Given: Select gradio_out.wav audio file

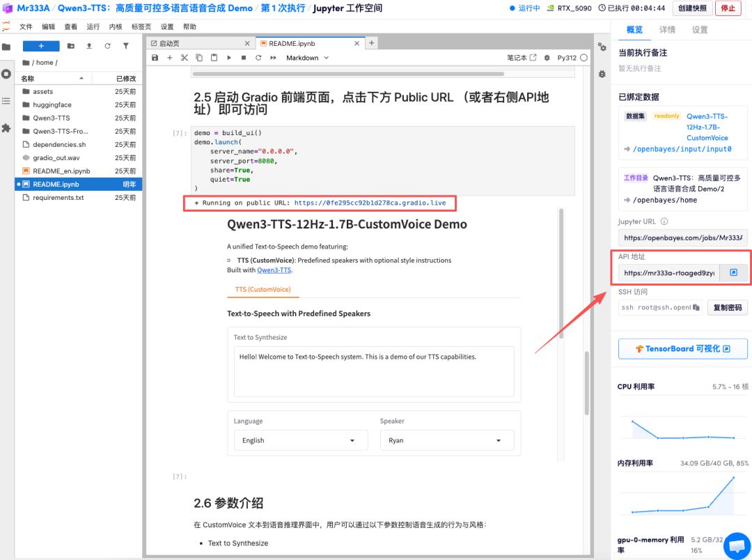Looking at the screenshot, I should point(79,158).
